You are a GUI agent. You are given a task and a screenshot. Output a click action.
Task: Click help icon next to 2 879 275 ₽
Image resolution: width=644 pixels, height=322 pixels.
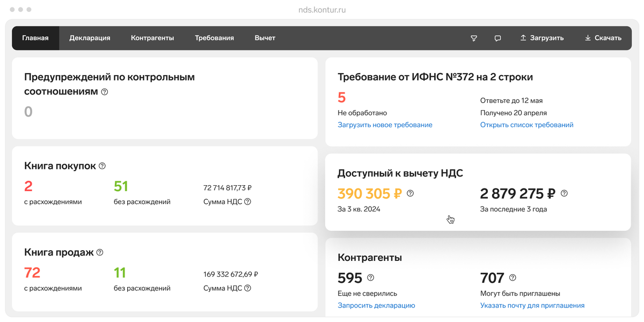coord(564,193)
